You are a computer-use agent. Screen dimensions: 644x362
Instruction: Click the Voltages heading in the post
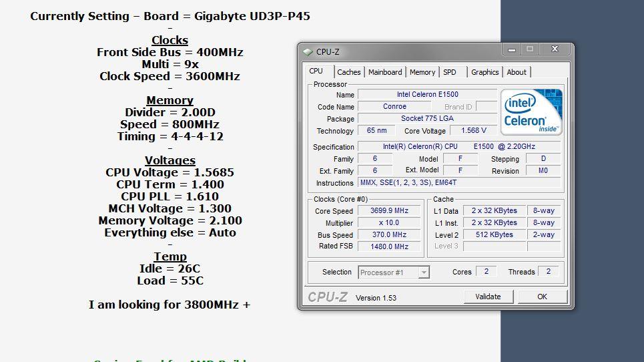tap(170, 160)
